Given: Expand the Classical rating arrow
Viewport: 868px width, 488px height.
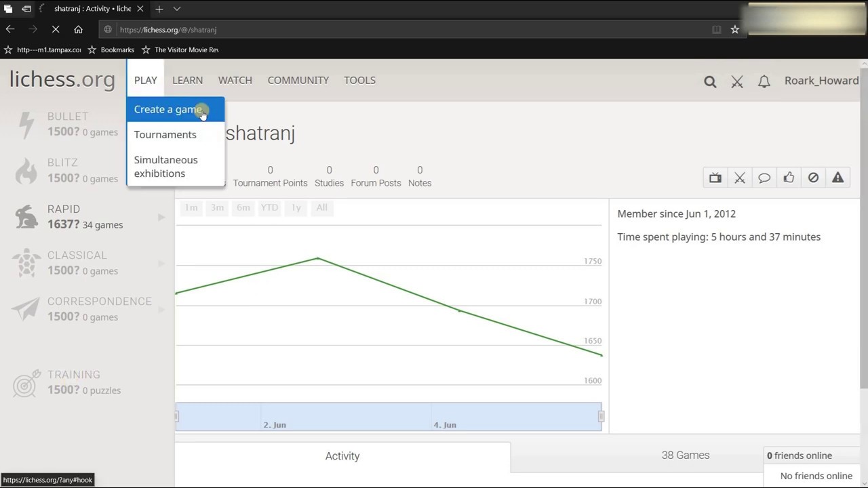Looking at the screenshot, I should [161, 263].
